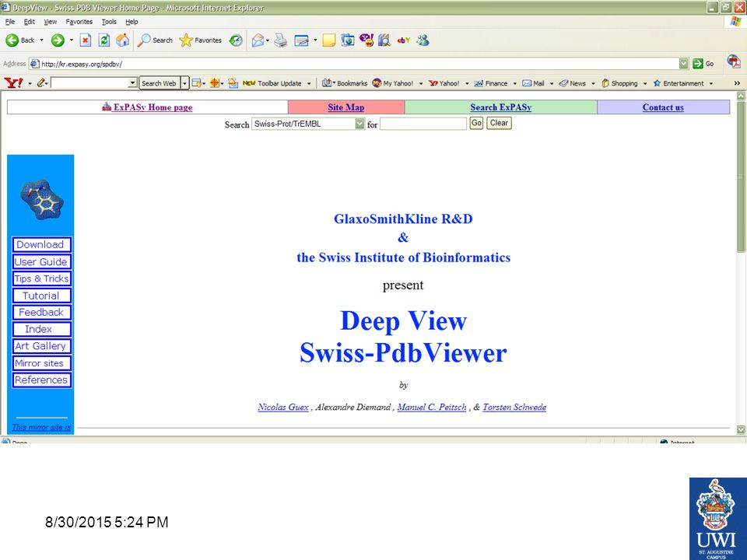Click the Feedback sidebar button
Screen dimensions: 747x560
(x=42, y=313)
